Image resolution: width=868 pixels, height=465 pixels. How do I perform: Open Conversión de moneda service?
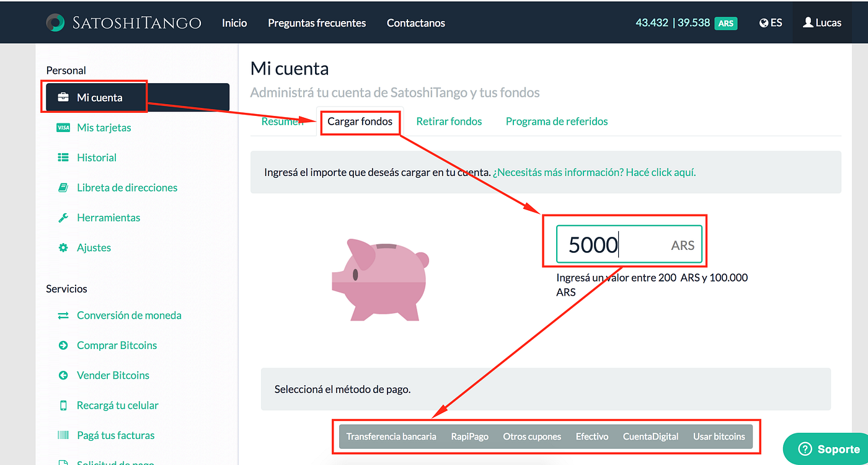click(129, 315)
